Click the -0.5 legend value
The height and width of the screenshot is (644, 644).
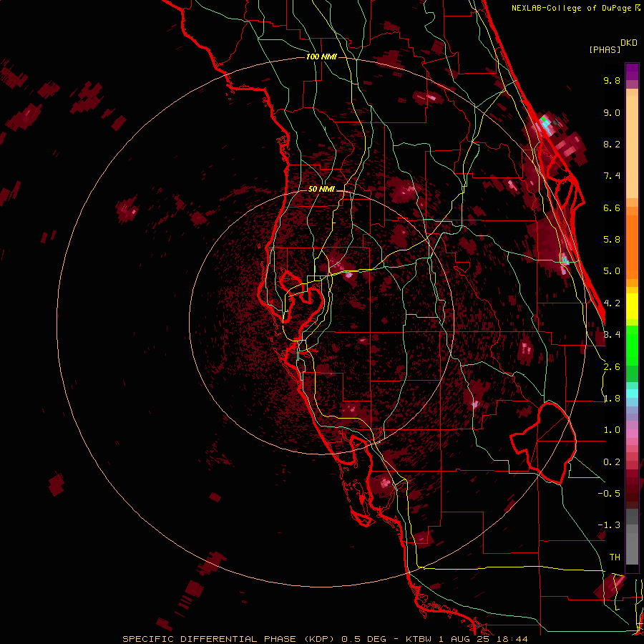609,494
